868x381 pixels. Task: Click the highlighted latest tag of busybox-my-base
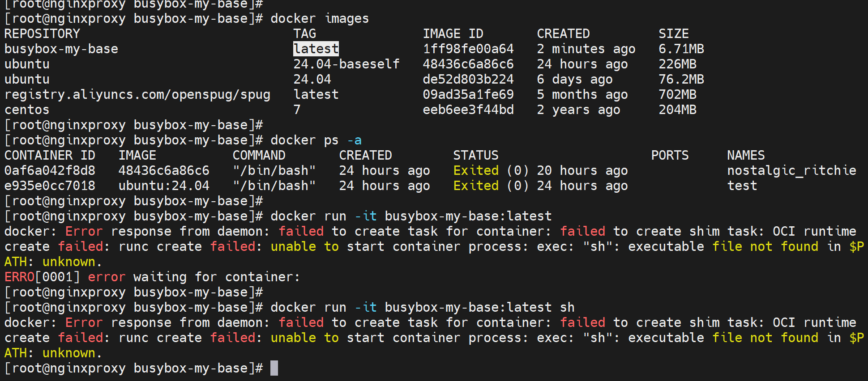pos(316,49)
